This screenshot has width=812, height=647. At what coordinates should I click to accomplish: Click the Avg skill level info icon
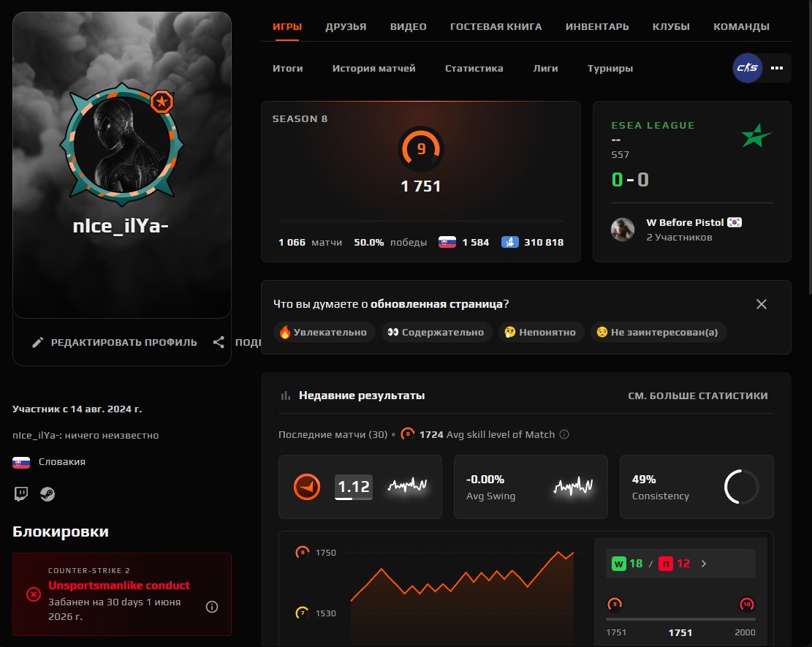(564, 434)
